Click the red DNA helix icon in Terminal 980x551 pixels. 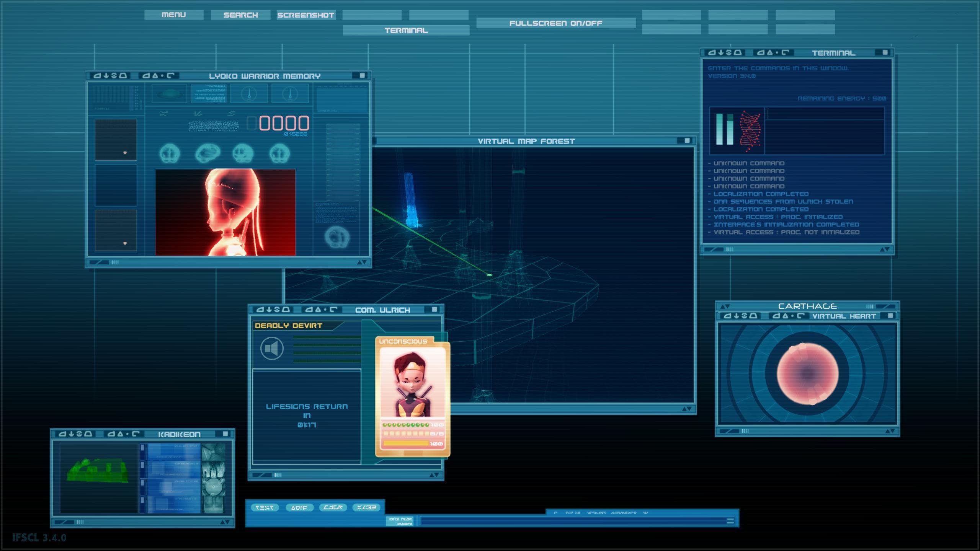pos(750,131)
